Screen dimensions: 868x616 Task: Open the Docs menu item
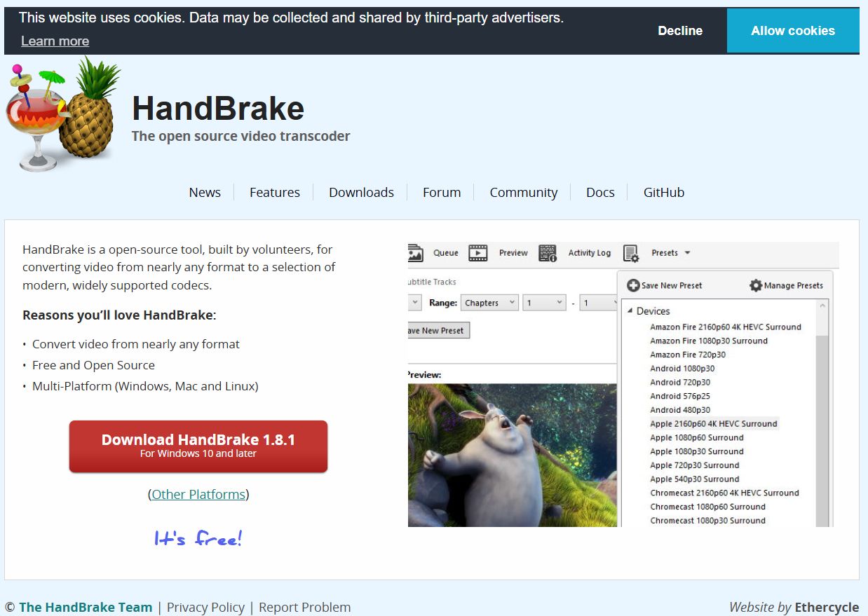(x=600, y=192)
